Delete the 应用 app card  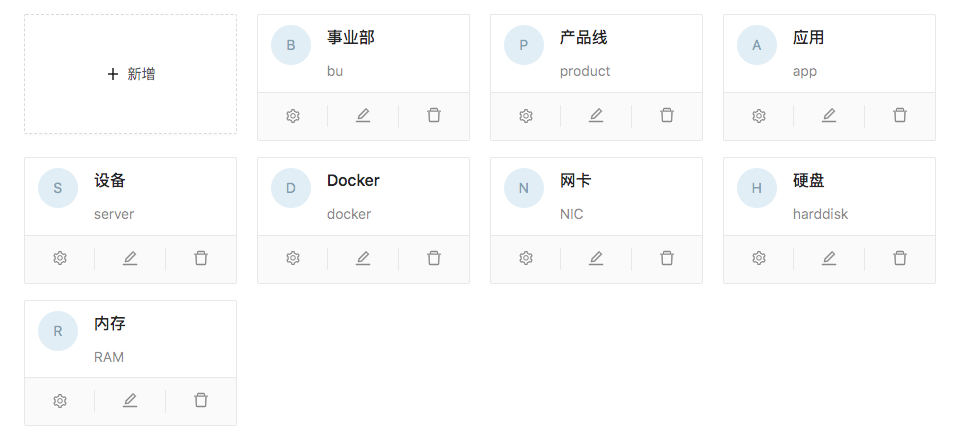pos(900,116)
